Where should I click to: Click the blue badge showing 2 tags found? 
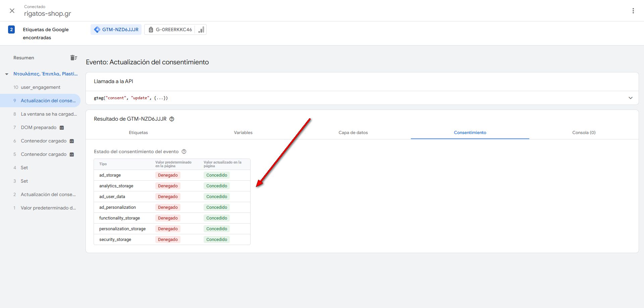11,29
